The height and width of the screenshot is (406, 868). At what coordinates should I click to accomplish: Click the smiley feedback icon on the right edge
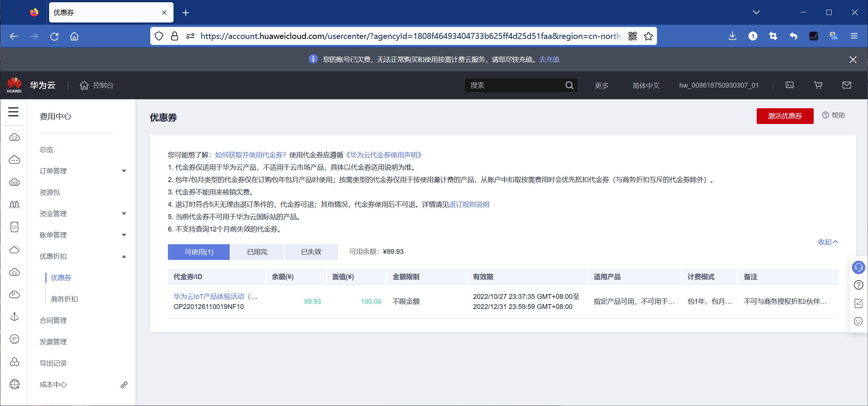[859, 321]
